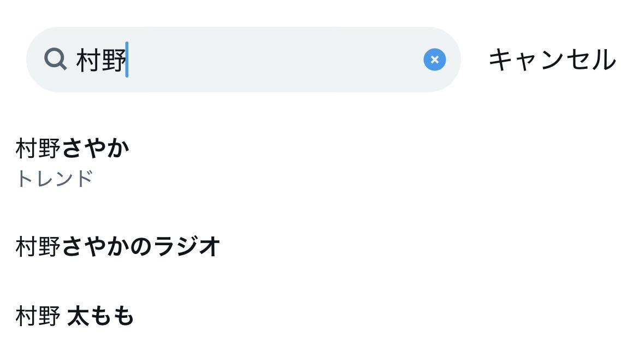Clear the search text with the X icon

[434, 60]
